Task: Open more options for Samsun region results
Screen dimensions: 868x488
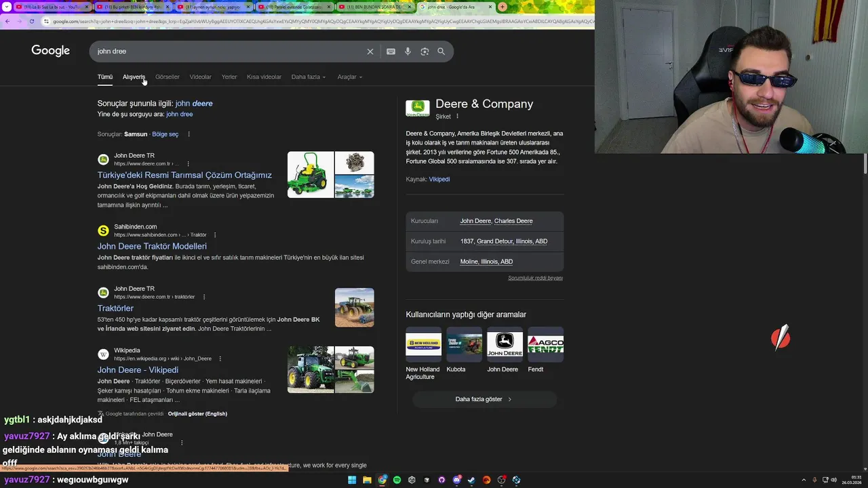Action: click(x=189, y=134)
